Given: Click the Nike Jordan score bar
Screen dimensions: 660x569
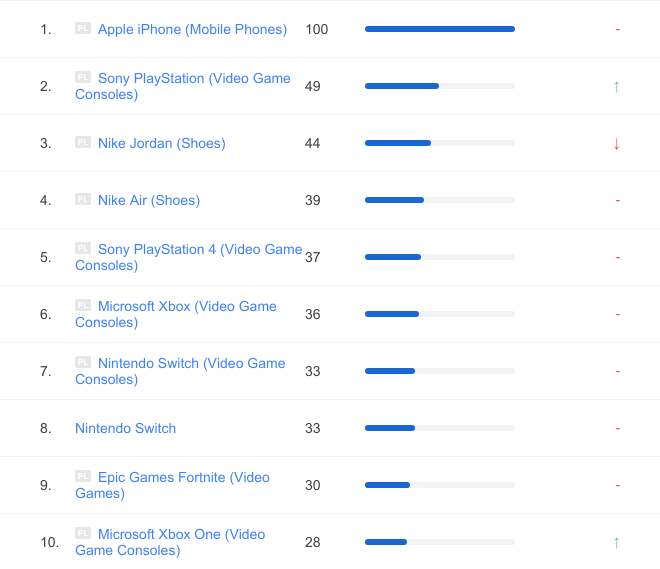Looking at the screenshot, I should (440, 143).
